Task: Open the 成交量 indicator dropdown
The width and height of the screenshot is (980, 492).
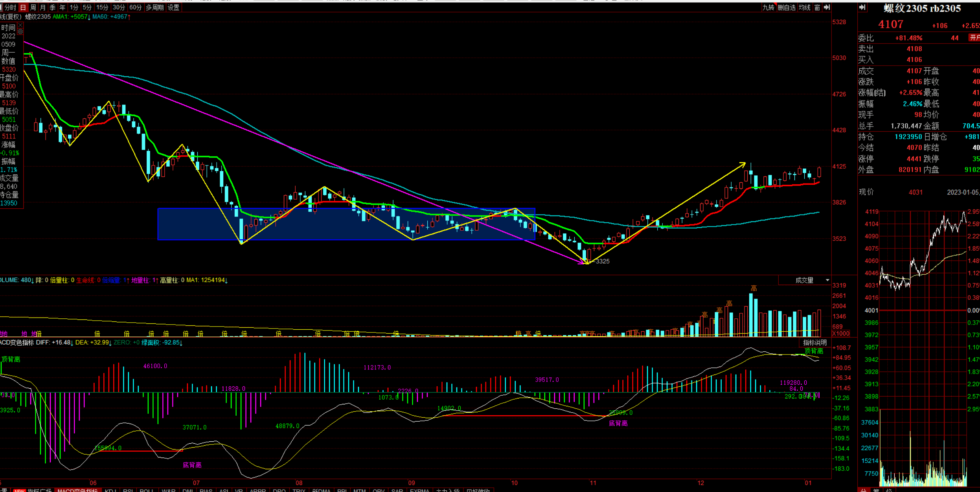Action: click(x=827, y=280)
